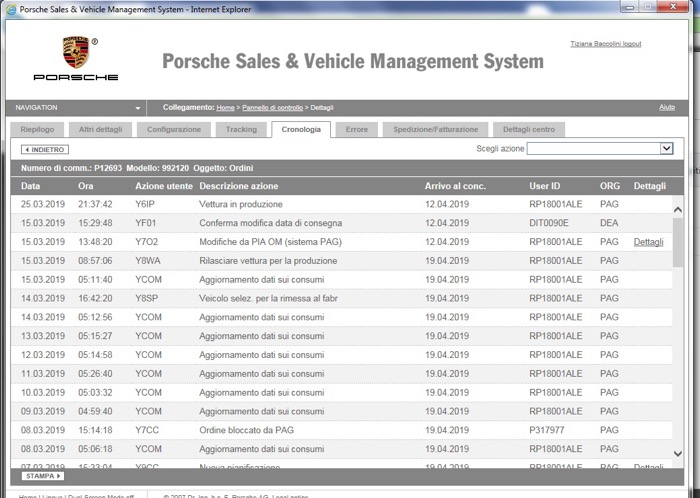Click the 16:42:20 time cell

pyautogui.click(x=95, y=298)
